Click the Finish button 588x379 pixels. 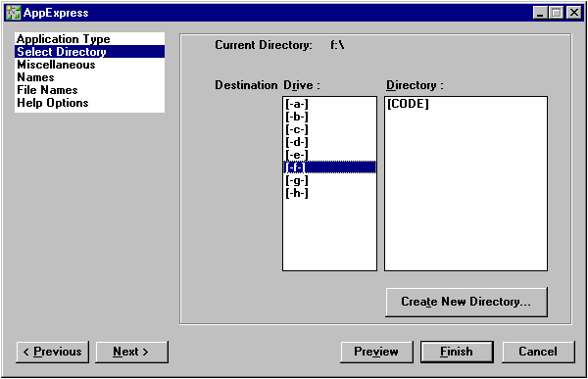[x=457, y=352]
